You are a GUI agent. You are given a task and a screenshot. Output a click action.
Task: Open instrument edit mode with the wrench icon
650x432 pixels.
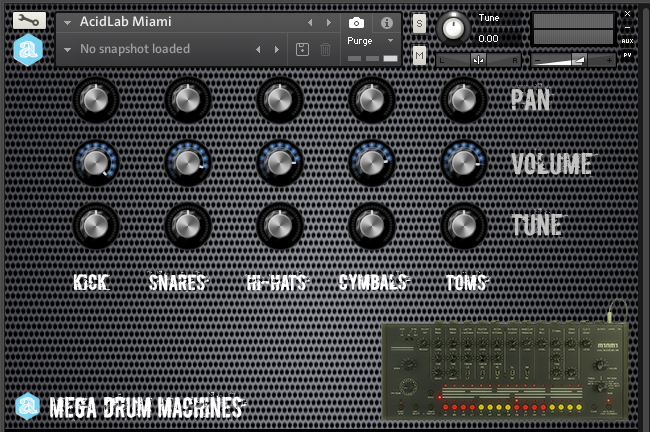[29, 20]
